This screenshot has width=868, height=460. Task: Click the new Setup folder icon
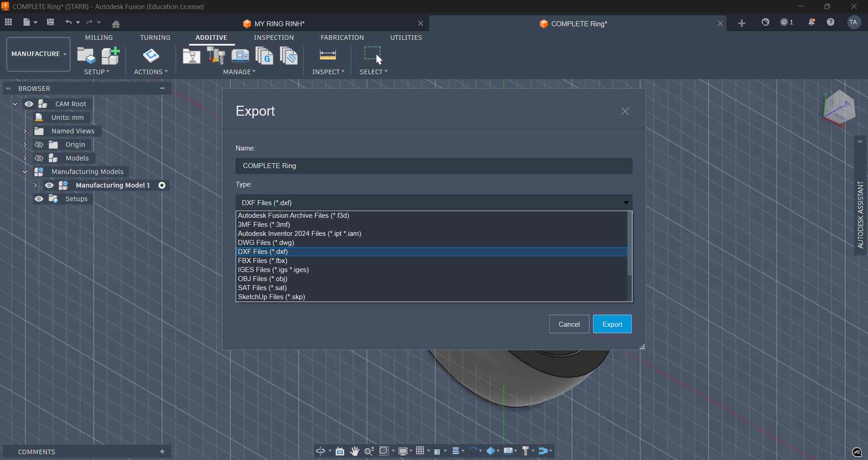coord(86,56)
